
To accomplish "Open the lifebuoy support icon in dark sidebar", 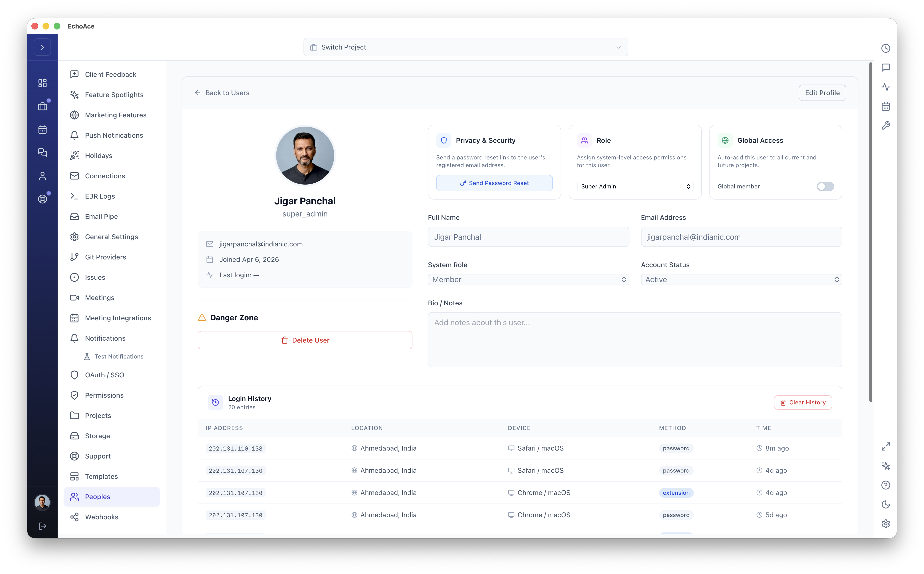I will [42, 199].
